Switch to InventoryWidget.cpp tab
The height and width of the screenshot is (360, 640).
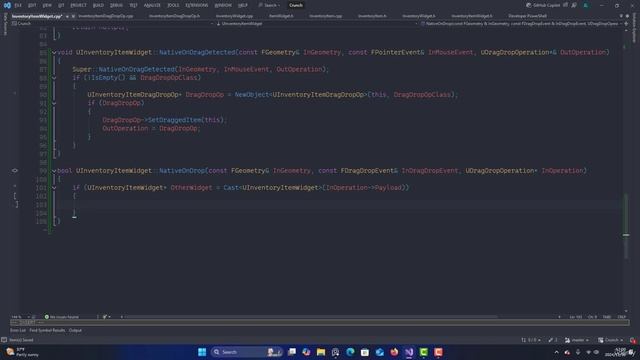234,16
